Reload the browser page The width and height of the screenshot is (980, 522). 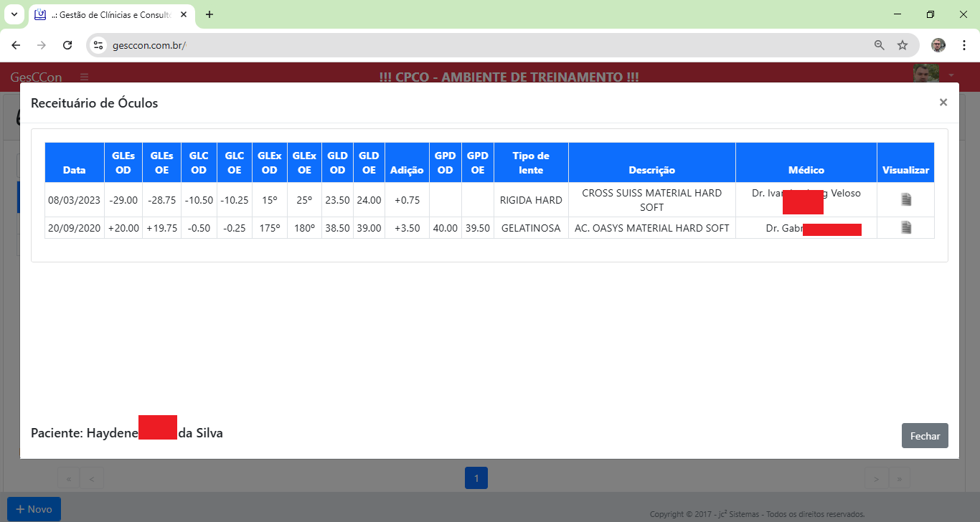67,45
